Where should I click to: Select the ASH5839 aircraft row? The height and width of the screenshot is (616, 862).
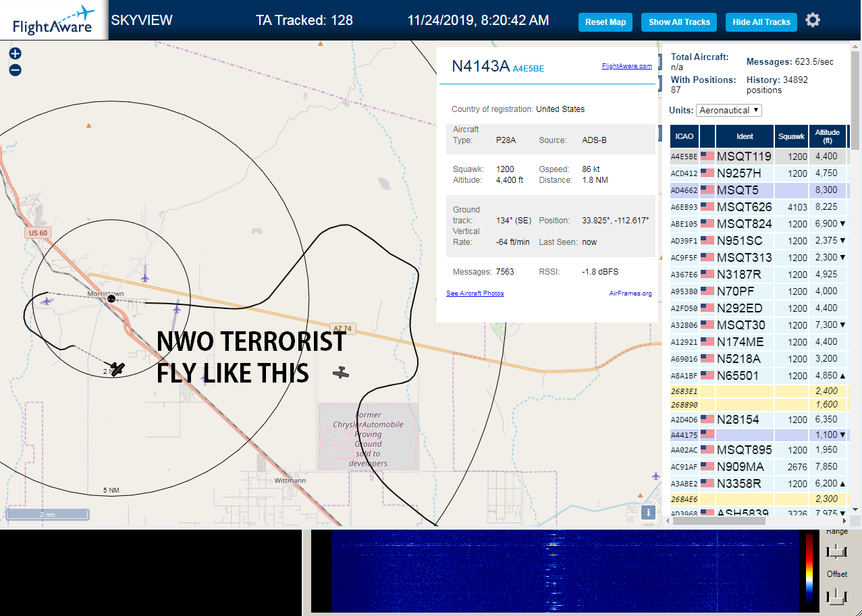(x=759, y=513)
